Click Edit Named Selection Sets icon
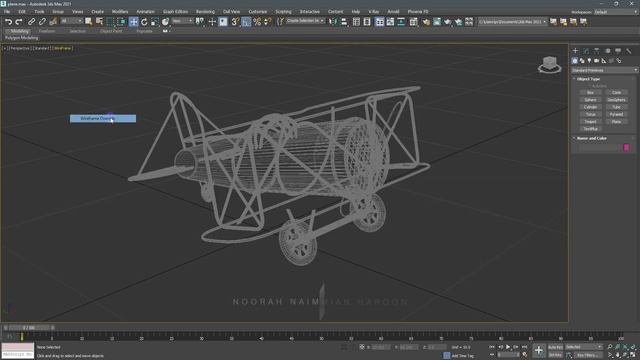 pos(280,22)
